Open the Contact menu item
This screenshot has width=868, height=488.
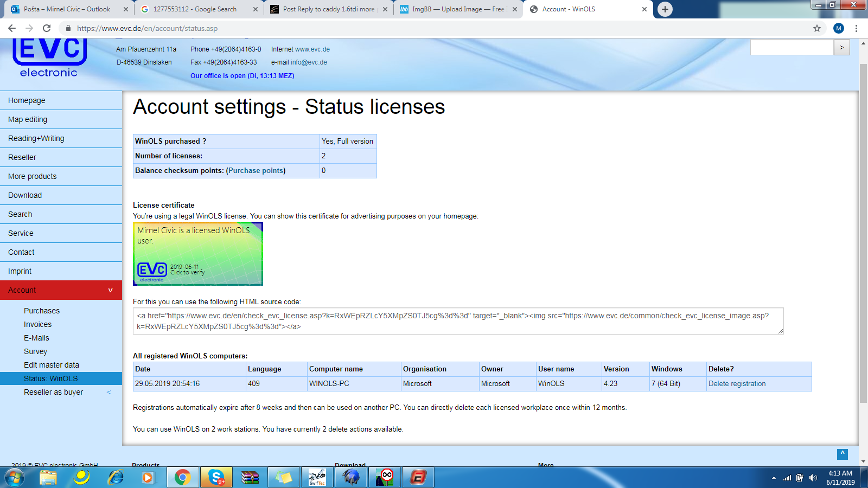pyautogui.click(x=61, y=252)
